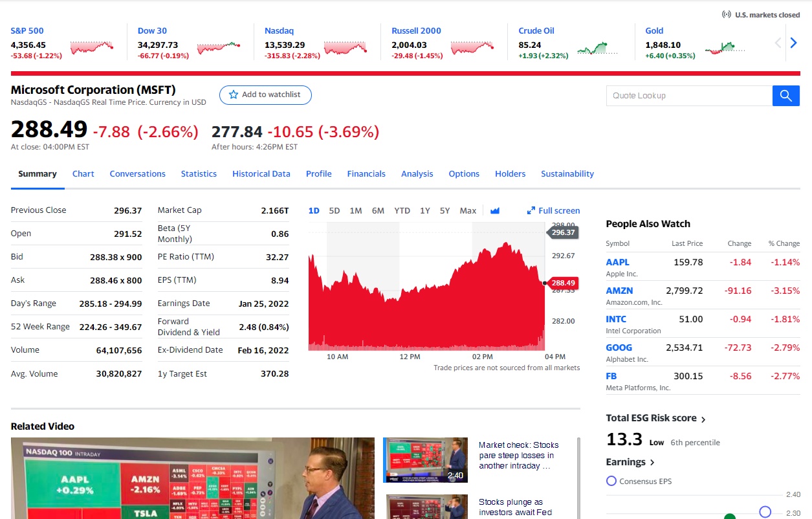Click the S&P 500 mini sparkline chart
This screenshot has height=519, width=812.
[x=91, y=47]
